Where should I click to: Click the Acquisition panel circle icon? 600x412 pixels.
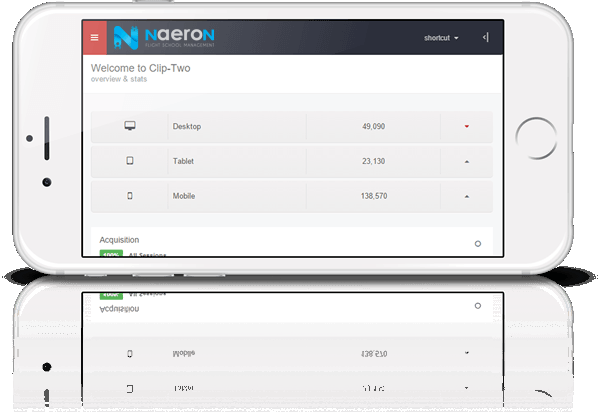[478, 244]
